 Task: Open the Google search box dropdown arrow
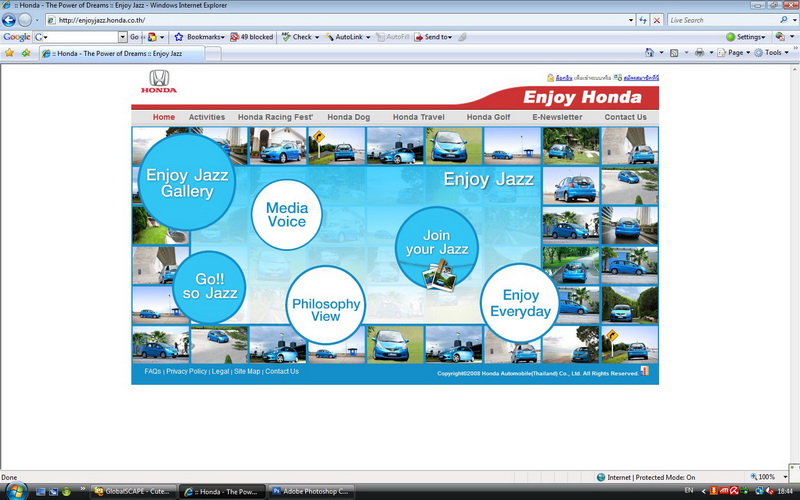122,37
